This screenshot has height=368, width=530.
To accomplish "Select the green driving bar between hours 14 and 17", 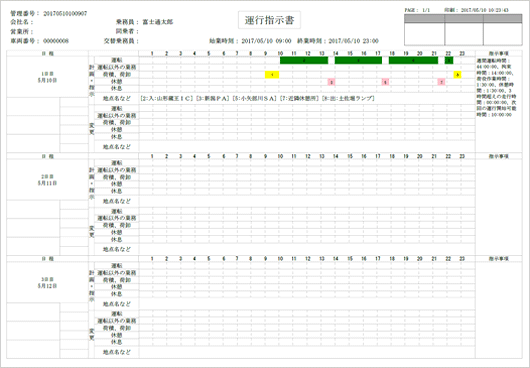I will coord(358,60).
